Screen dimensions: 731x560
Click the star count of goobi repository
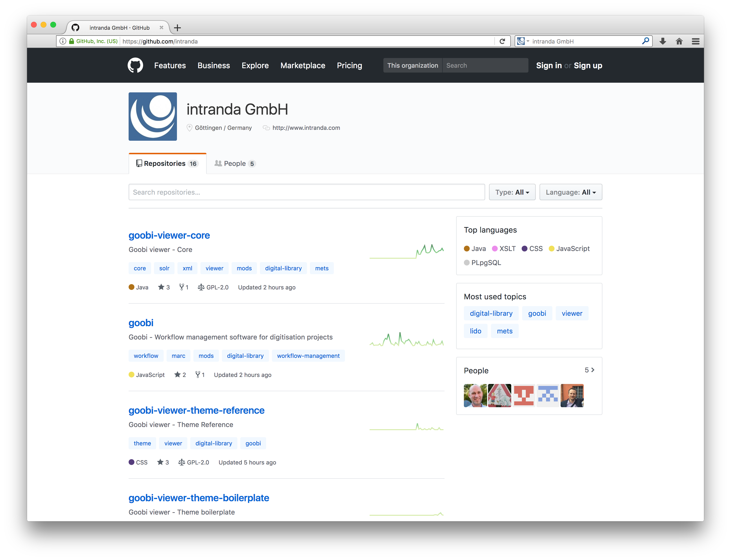(x=180, y=375)
